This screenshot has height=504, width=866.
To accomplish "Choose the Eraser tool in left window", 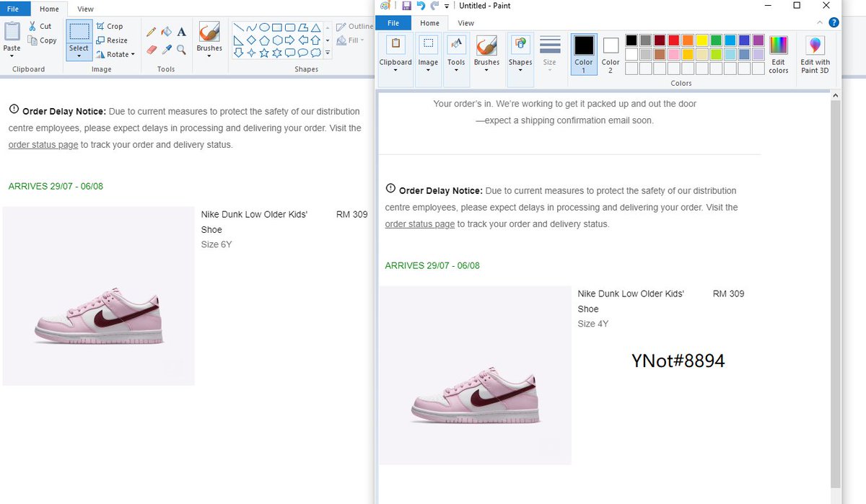I will (x=151, y=50).
